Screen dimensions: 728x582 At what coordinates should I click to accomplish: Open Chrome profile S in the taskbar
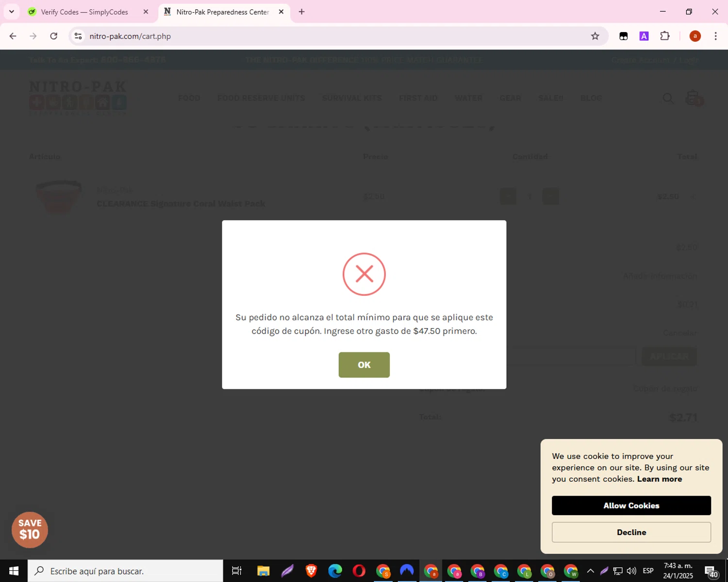[x=383, y=571]
